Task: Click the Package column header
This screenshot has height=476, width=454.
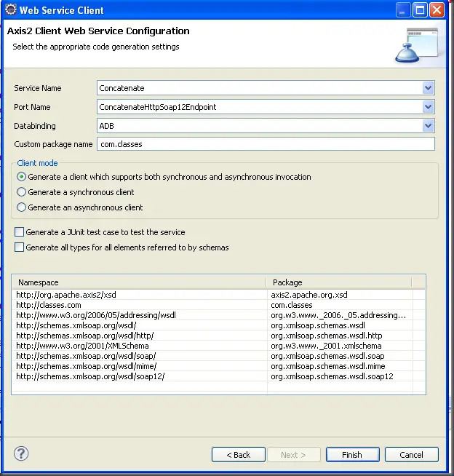Action: [x=339, y=282]
